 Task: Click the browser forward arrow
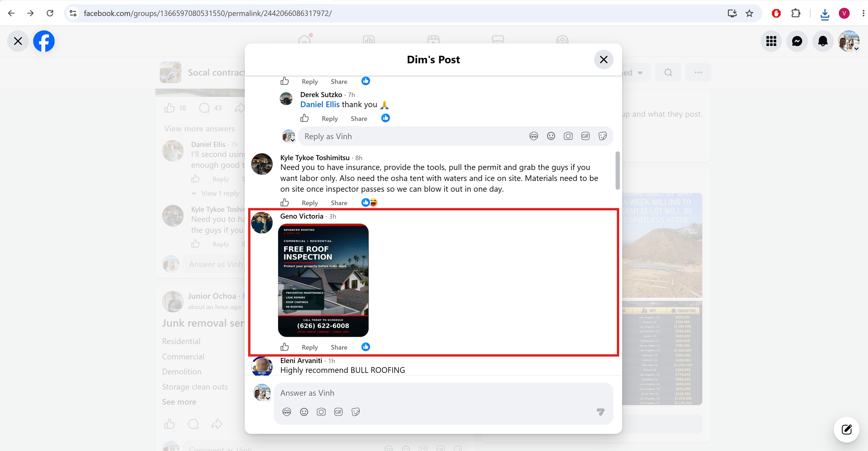(30, 13)
